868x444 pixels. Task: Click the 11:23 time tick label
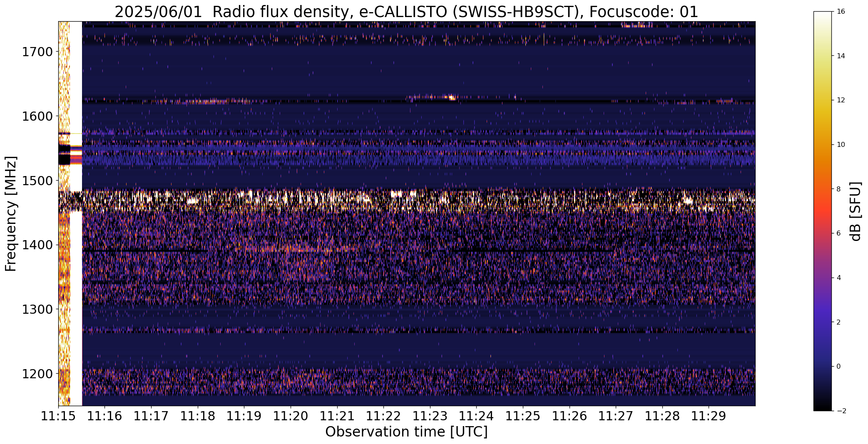(x=430, y=416)
